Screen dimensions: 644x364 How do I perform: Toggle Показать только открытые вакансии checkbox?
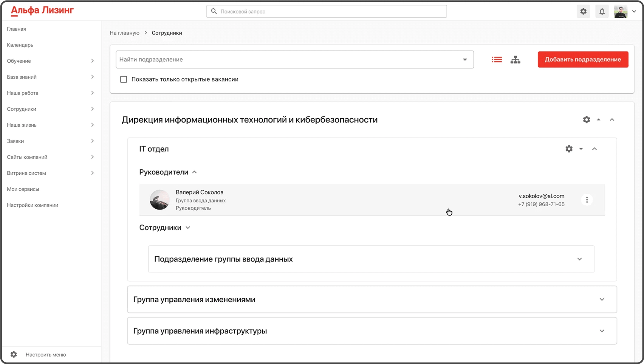click(123, 79)
